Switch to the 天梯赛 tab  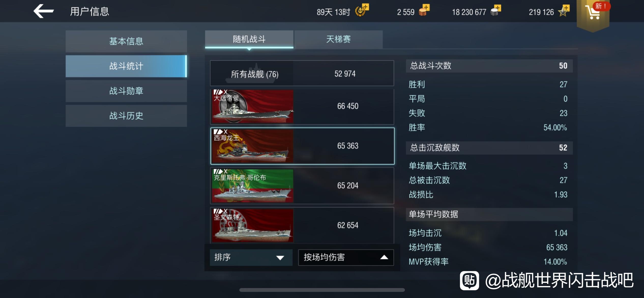[x=338, y=39]
